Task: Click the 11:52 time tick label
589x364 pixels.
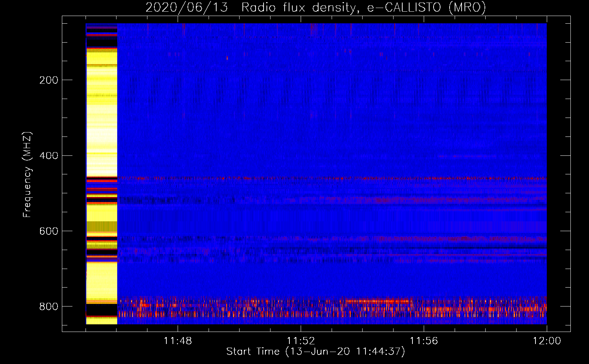Action: tap(301, 341)
